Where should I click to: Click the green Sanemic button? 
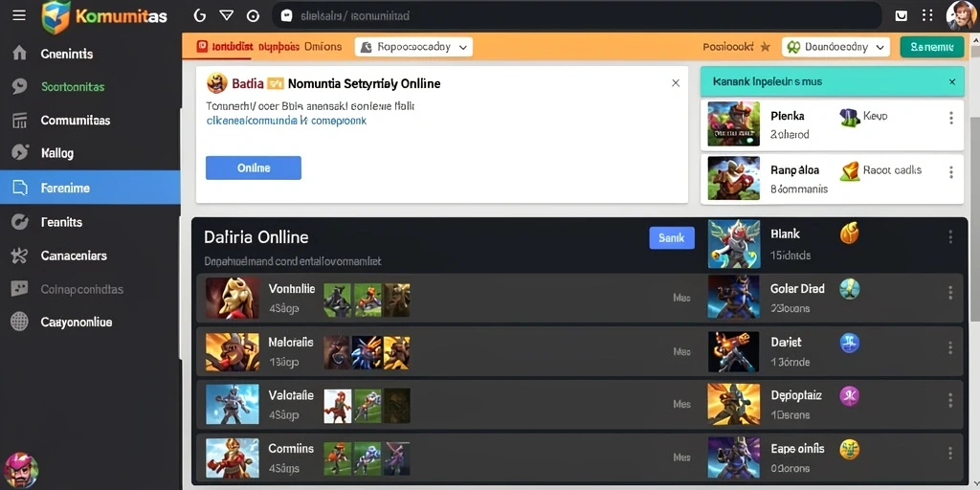932,47
